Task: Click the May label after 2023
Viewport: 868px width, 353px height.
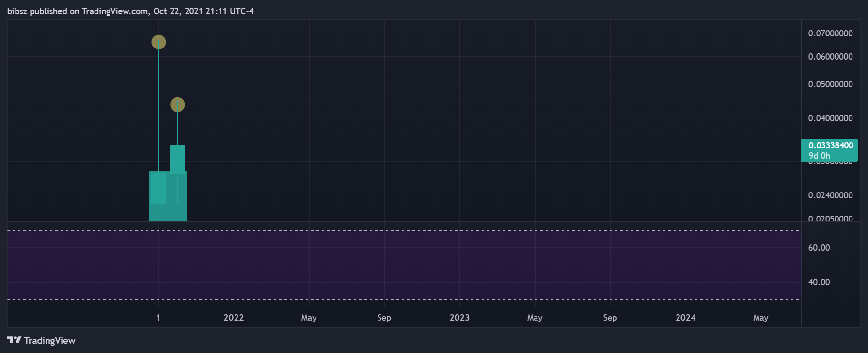Action: point(535,318)
